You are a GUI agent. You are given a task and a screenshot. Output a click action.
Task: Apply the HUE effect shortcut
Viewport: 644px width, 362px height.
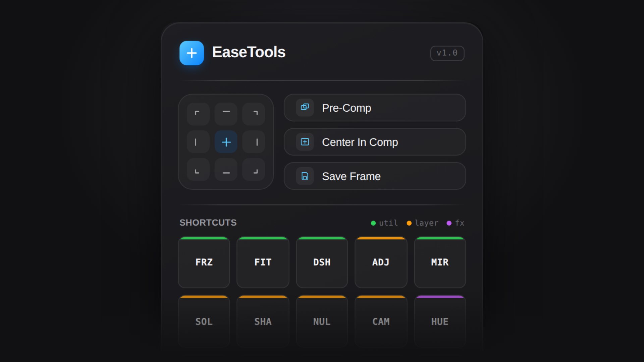(x=440, y=321)
